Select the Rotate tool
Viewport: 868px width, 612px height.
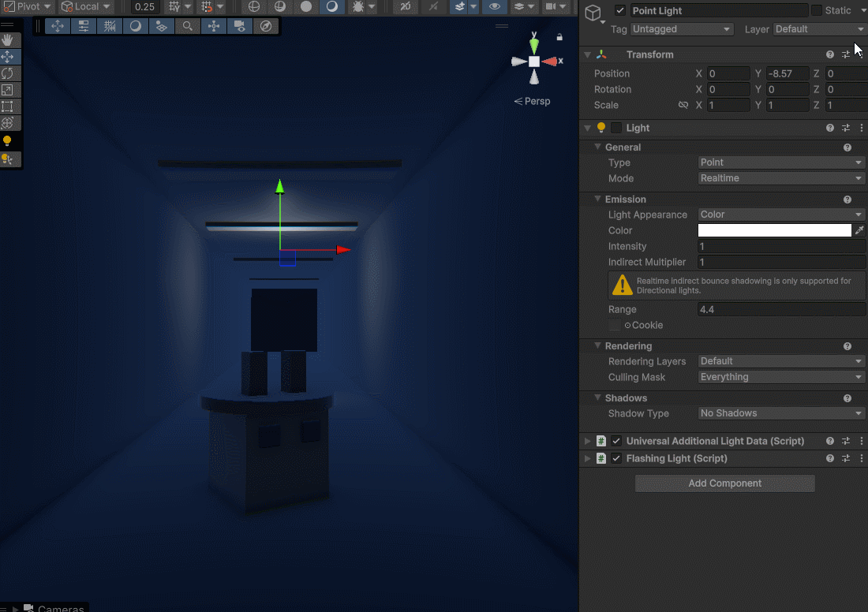8,73
